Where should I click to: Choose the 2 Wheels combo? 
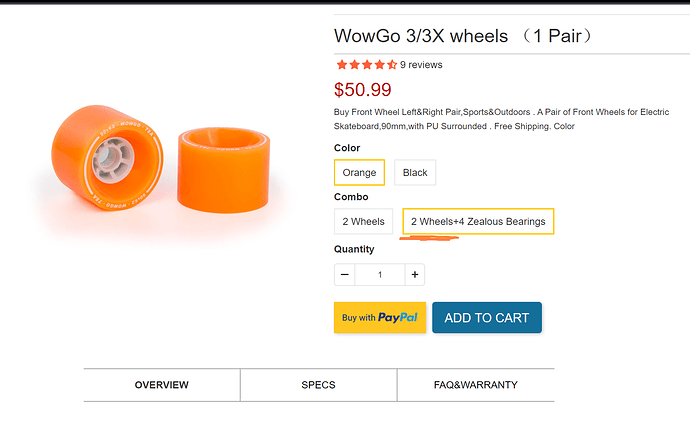(x=363, y=221)
